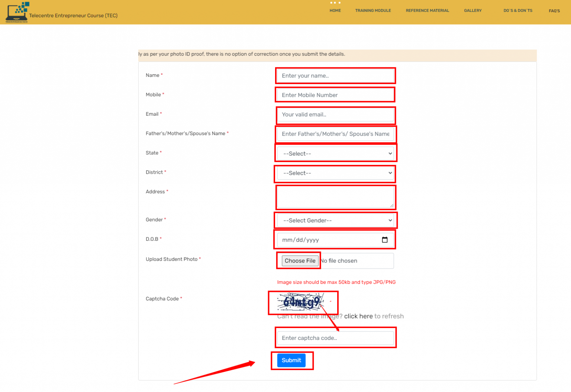This screenshot has width=571, height=392.
Task: Open the calendar picker in the D.O.B field
Action: click(x=385, y=240)
